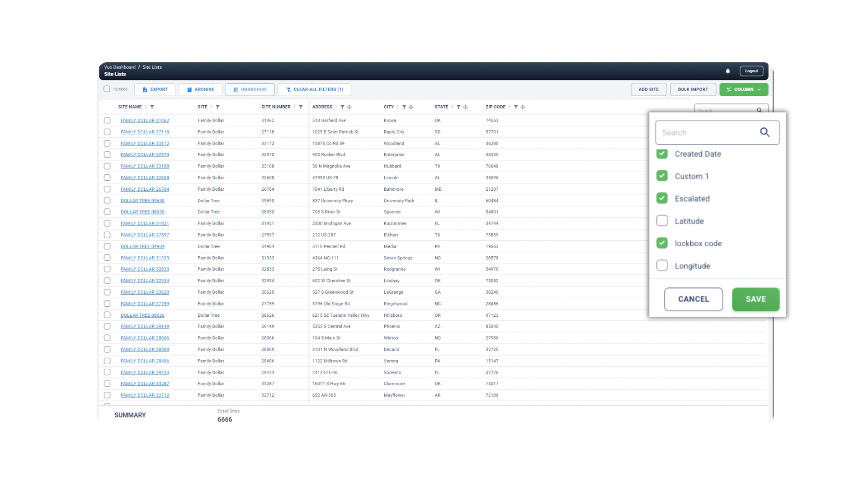Expand the Column dropdown button
This screenshot has height=488, width=868.
(744, 89)
